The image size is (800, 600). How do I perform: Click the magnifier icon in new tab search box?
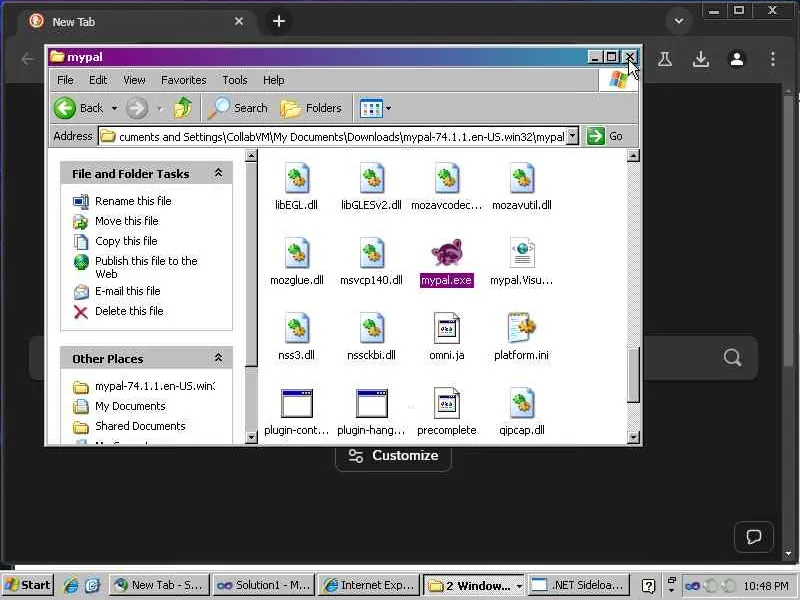coord(732,358)
